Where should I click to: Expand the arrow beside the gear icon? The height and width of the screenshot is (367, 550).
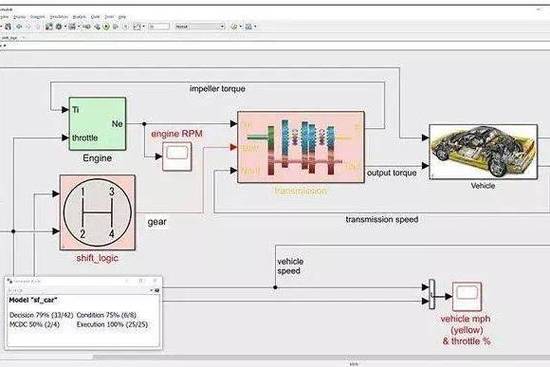pyautogui.click(x=65, y=26)
